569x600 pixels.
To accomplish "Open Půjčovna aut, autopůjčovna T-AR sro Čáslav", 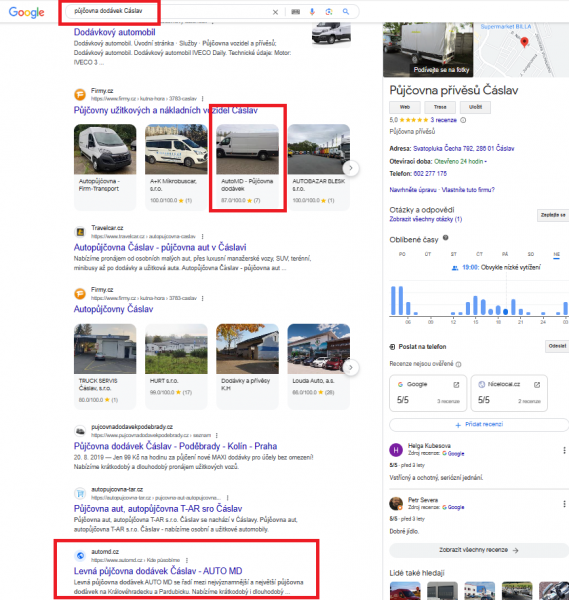I will click(158, 509).
